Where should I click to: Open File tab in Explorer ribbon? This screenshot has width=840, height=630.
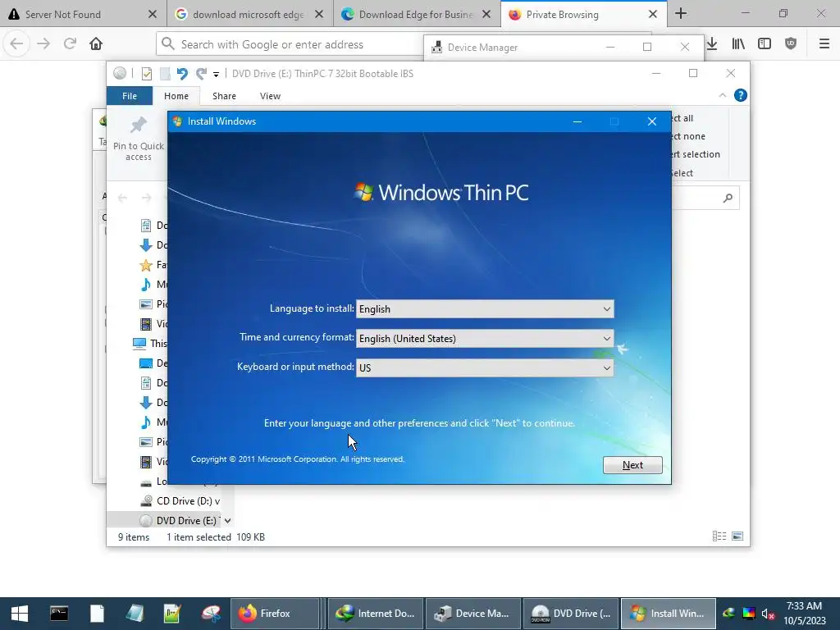coord(130,96)
